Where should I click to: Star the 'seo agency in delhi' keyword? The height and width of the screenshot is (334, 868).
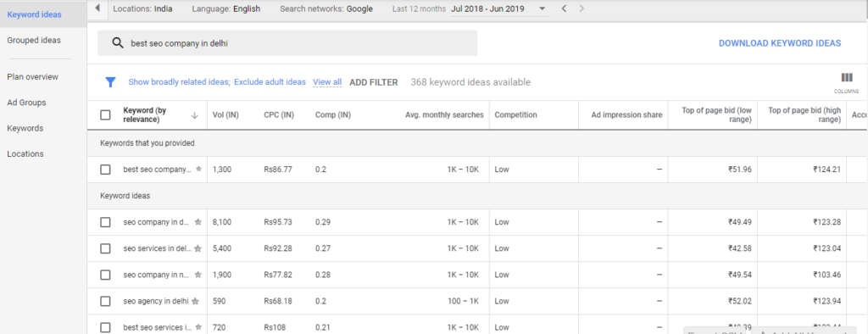[196, 301]
